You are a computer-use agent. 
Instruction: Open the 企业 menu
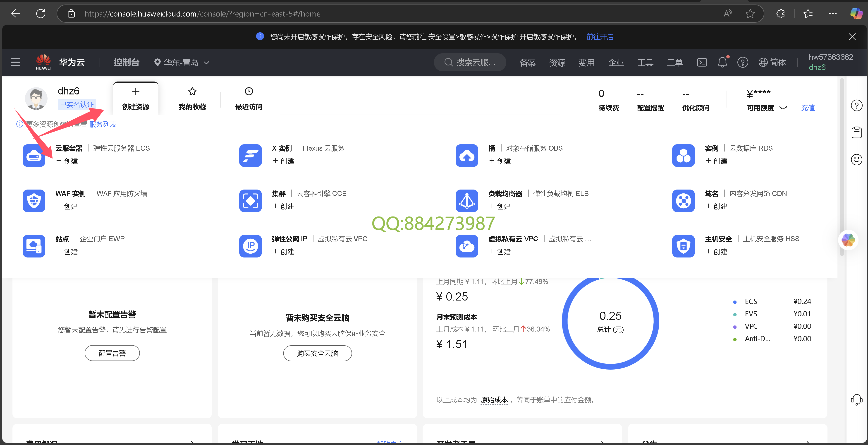616,62
